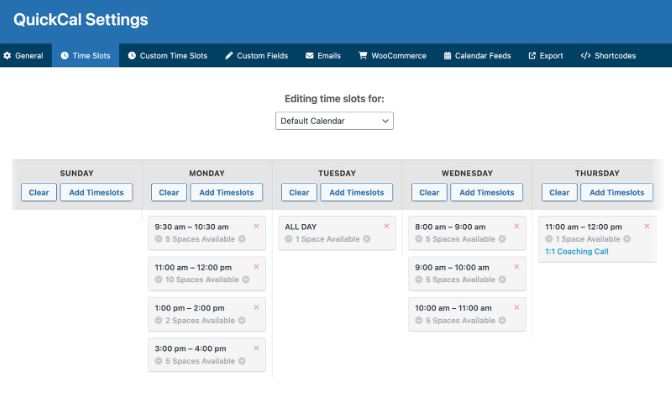
Task: Delete the Tuesday ALL DAY slot
Action: (x=387, y=226)
